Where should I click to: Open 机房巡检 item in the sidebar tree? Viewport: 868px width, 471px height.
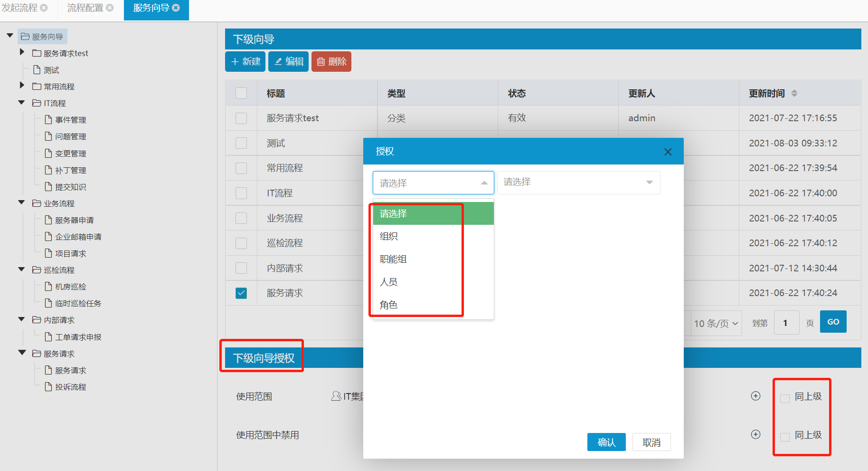(x=70, y=287)
